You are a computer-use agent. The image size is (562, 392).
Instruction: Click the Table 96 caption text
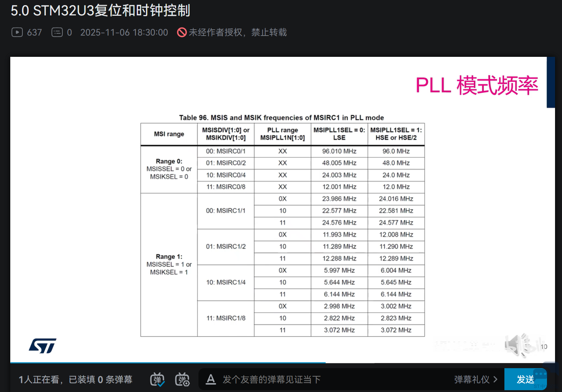point(281,118)
